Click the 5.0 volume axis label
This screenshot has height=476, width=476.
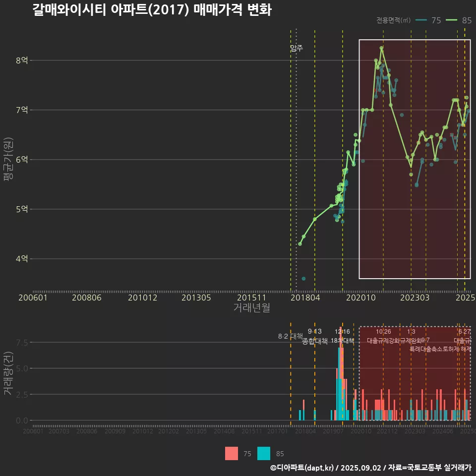coord(22,368)
